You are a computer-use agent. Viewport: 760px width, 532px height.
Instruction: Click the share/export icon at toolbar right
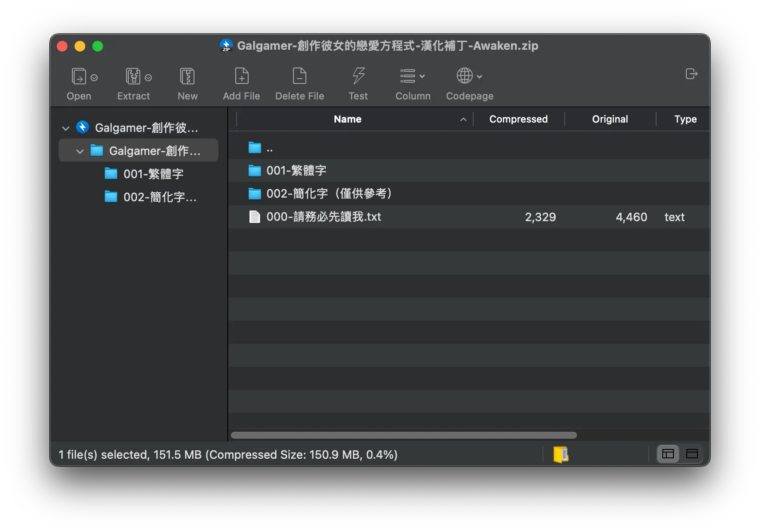(x=691, y=74)
